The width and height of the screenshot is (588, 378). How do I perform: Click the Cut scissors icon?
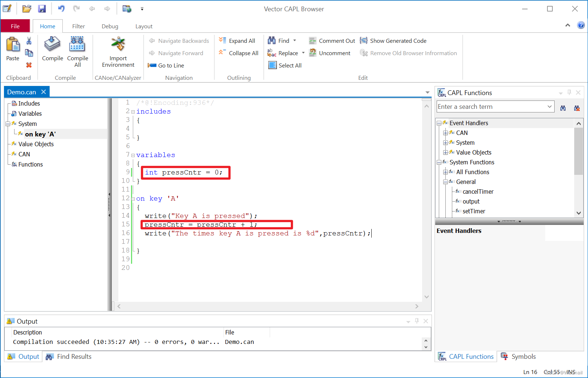29,41
